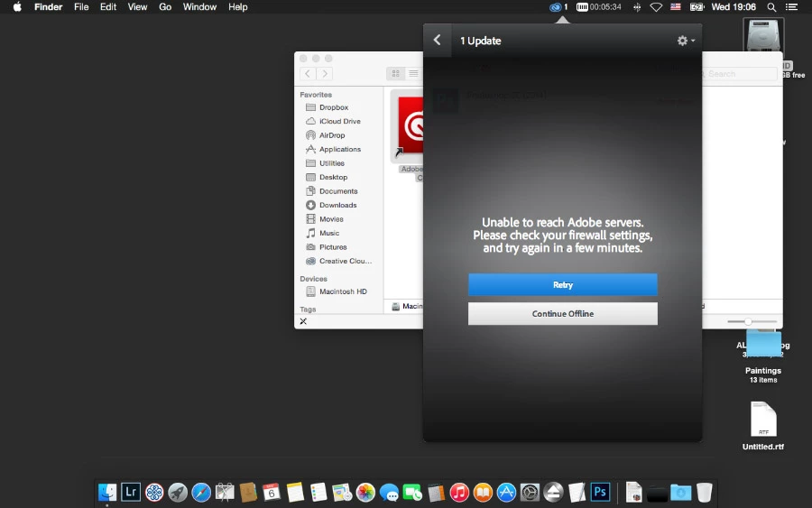This screenshot has width=812, height=508.
Task: Open the Edit menu
Action: [x=107, y=7]
